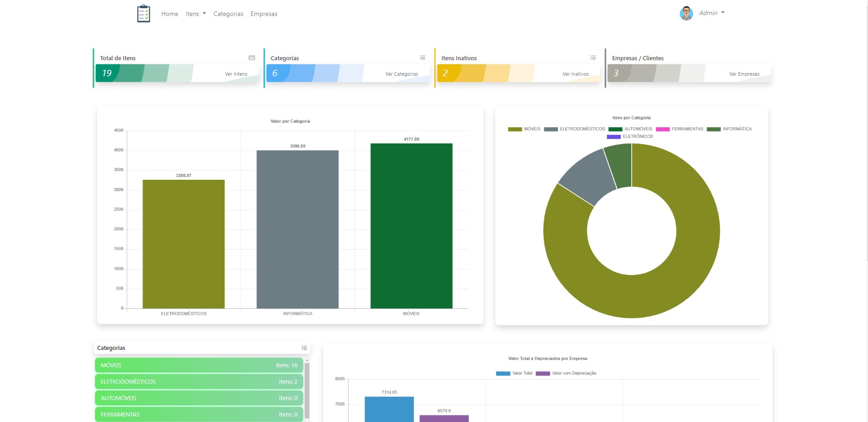Open Empresas from the navbar

(264, 14)
